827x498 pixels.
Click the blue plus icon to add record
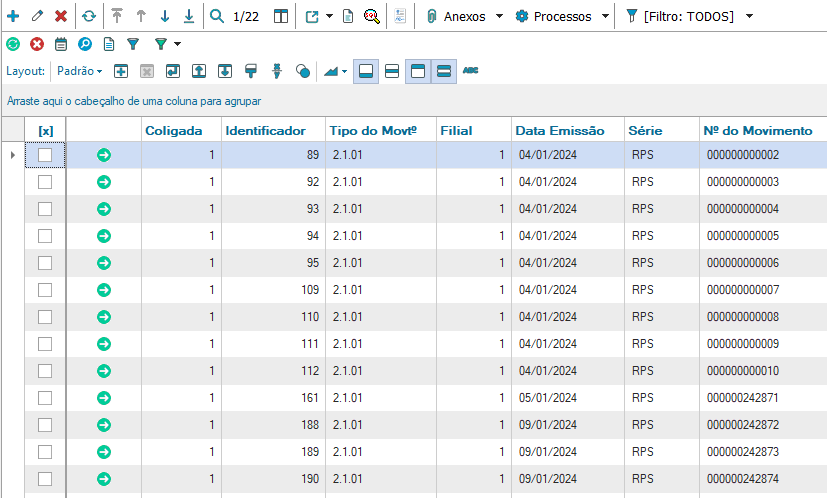(13, 17)
